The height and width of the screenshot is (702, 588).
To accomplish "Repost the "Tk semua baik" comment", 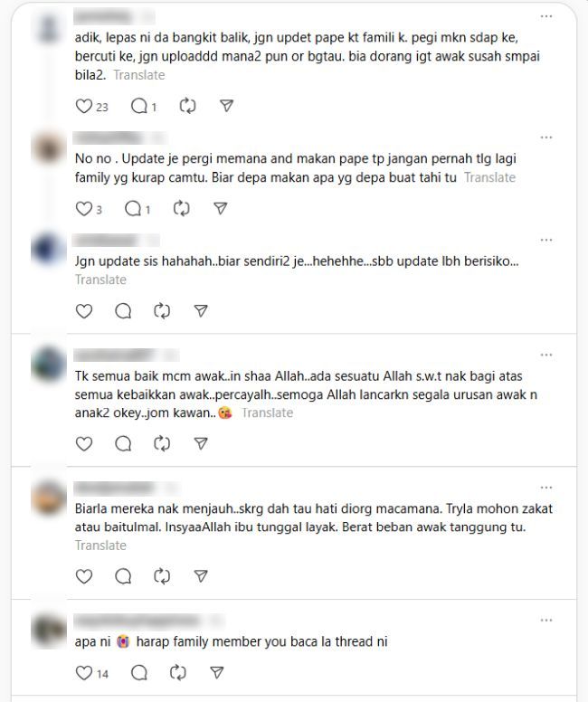I will click(162, 443).
